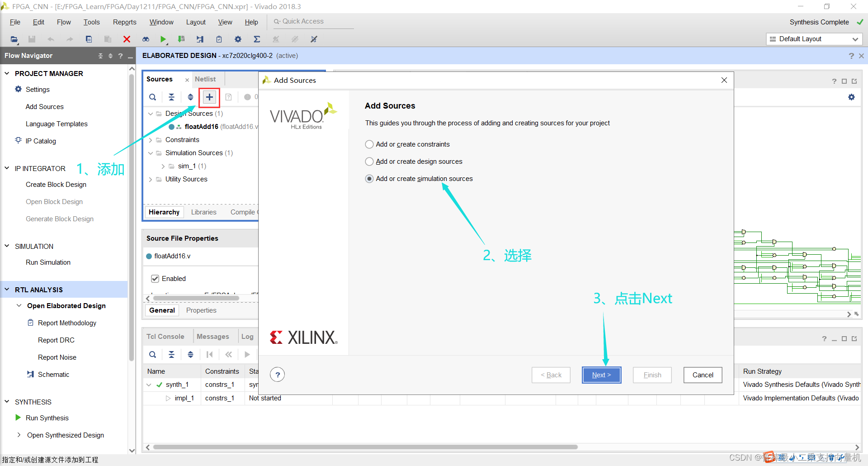The height and width of the screenshot is (466, 868).
Task: Click the plus Add Sources icon in Sources panel
Action: pos(209,97)
